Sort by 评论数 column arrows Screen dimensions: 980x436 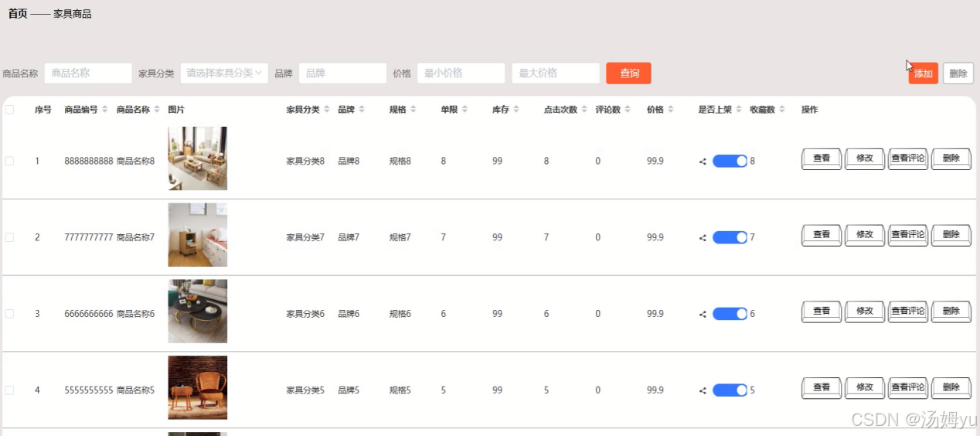628,110
